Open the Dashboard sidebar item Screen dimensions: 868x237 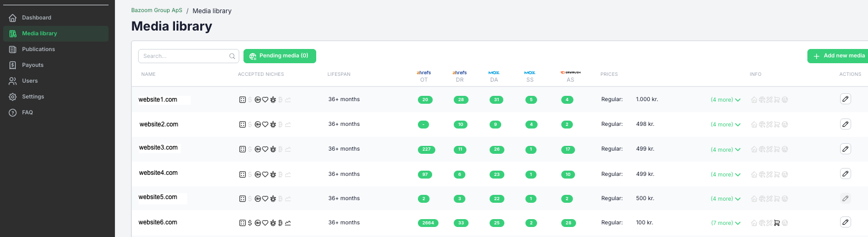pos(36,18)
